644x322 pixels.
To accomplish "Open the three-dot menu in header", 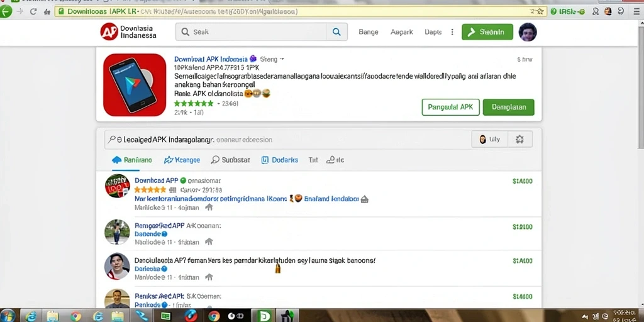I will (x=452, y=31).
